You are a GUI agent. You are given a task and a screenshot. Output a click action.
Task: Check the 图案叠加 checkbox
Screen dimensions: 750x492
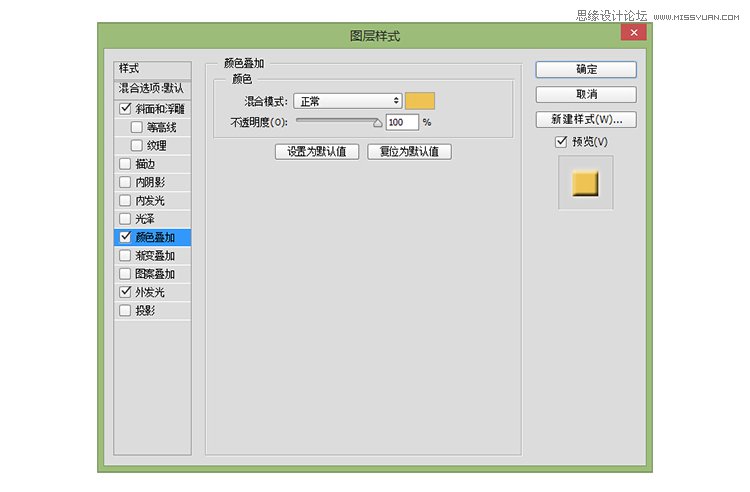(x=125, y=273)
